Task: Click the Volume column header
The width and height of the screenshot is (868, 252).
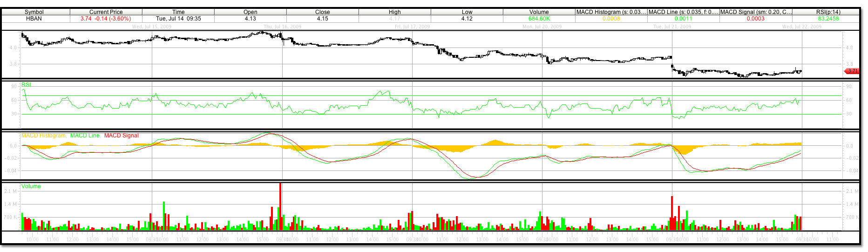Action: (539, 12)
